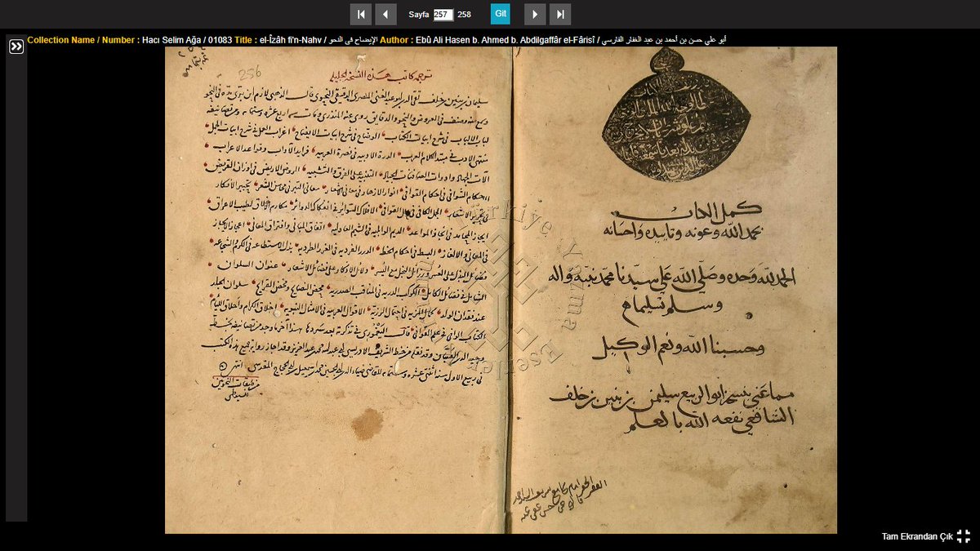Advance to the next page
Viewport: 980px width, 551px height.
point(535,14)
